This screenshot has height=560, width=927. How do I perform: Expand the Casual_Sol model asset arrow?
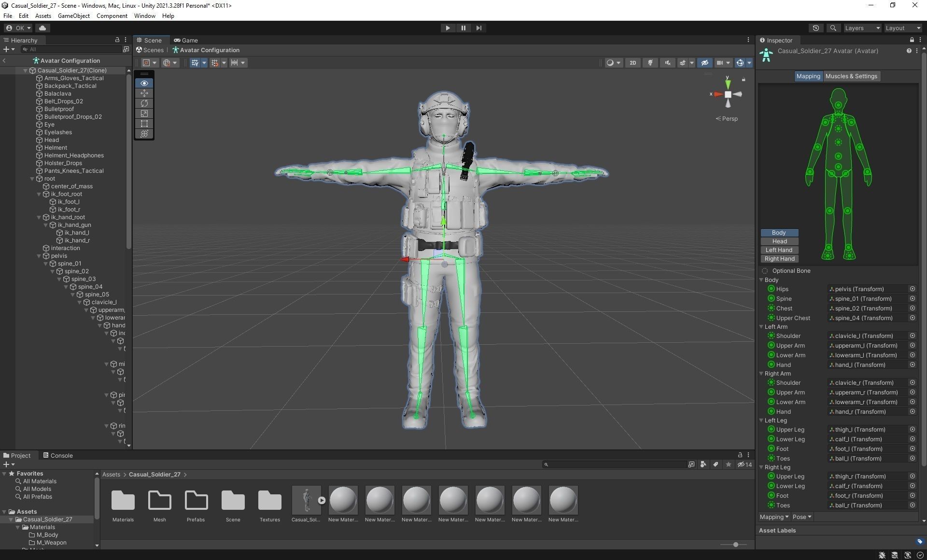pyautogui.click(x=322, y=500)
